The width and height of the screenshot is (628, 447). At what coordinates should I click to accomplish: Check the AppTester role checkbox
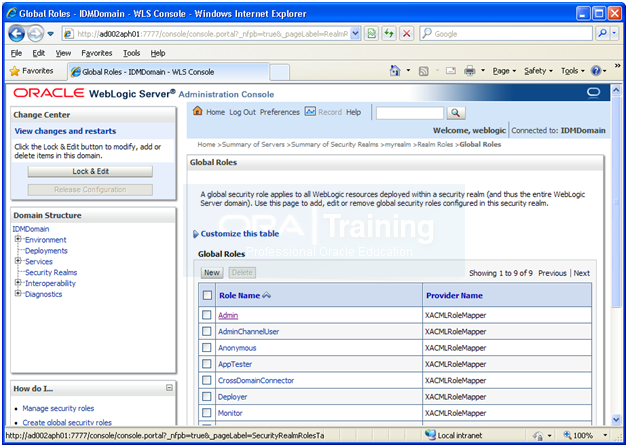pyautogui.click(x=207, y=364)
